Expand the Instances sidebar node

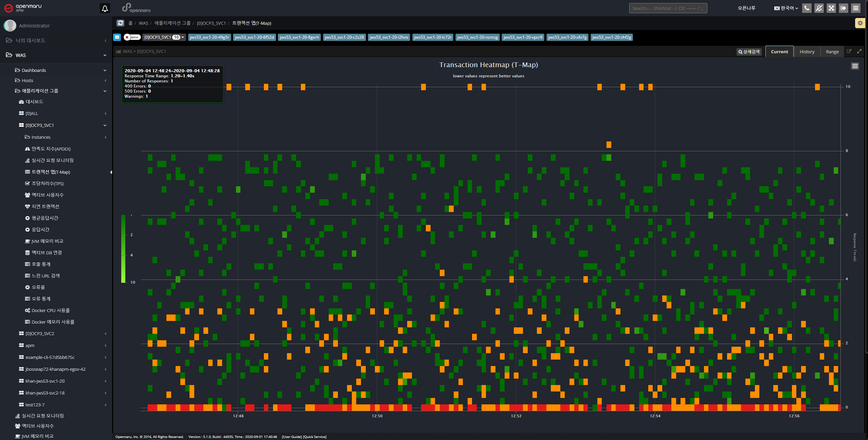56,137
